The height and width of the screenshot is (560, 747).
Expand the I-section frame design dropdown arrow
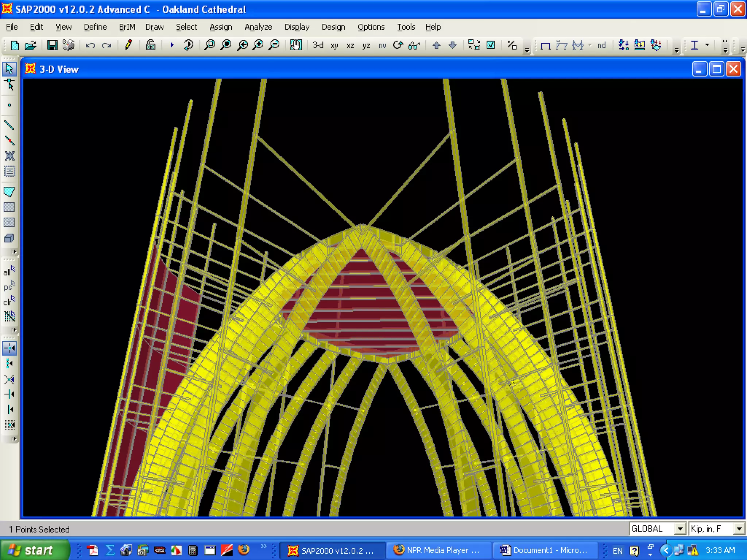[707, 45]
